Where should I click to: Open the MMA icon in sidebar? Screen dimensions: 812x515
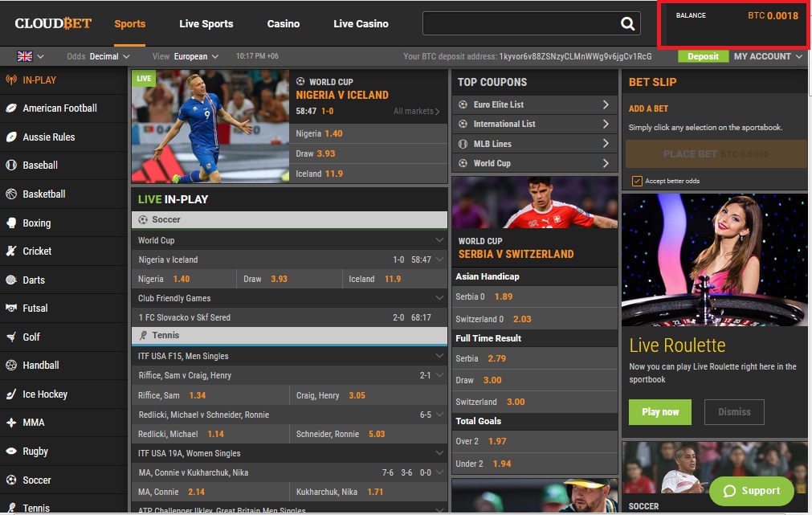11,423
